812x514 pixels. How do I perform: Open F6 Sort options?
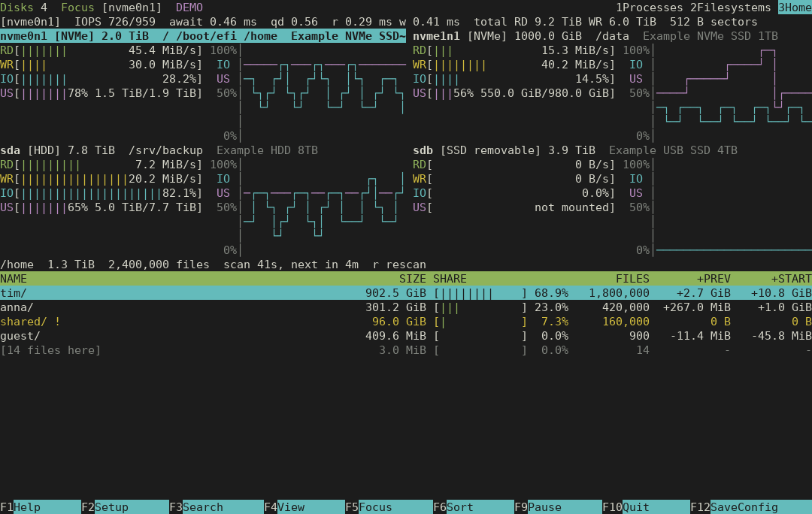pyautogui.click(x=474, y=506)
